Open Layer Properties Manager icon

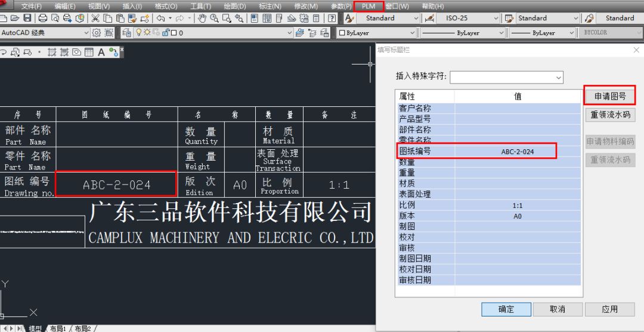click(126, 32)
